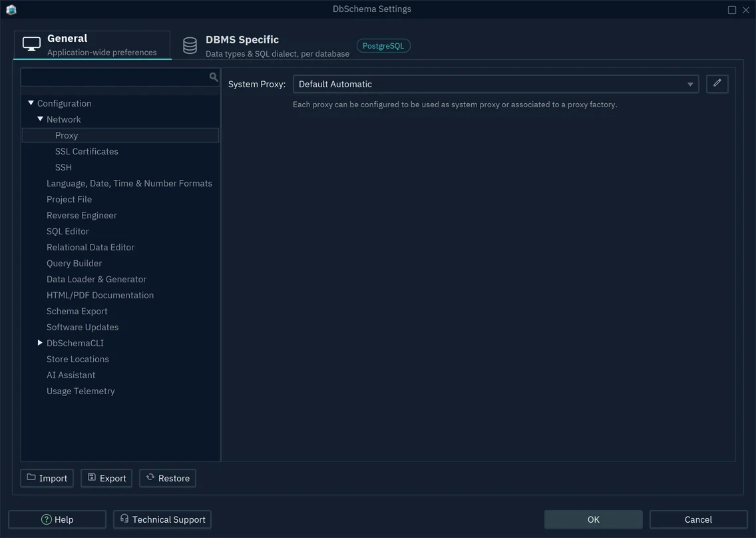Click the folder icon on Import button
This screenshot has width=756, height=538.
pos(31,477)
